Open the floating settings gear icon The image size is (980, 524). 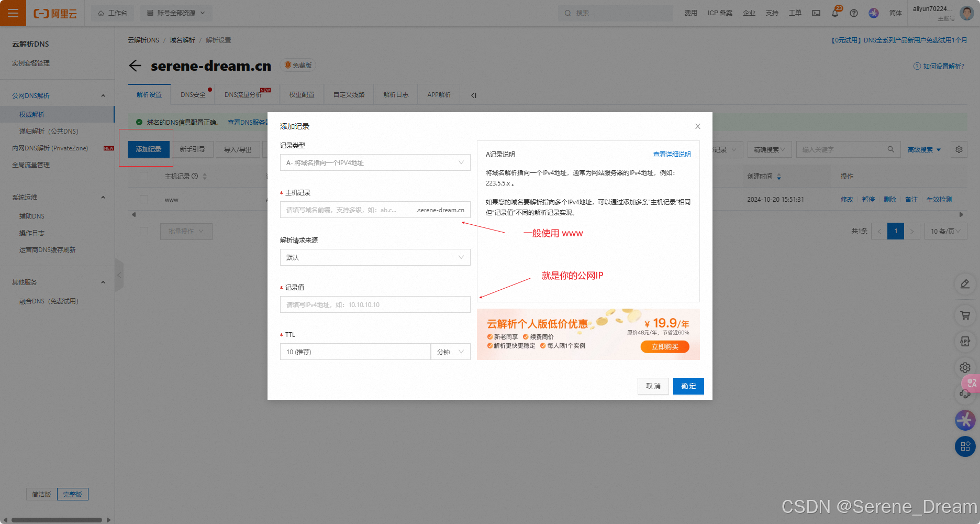point(965,368)
